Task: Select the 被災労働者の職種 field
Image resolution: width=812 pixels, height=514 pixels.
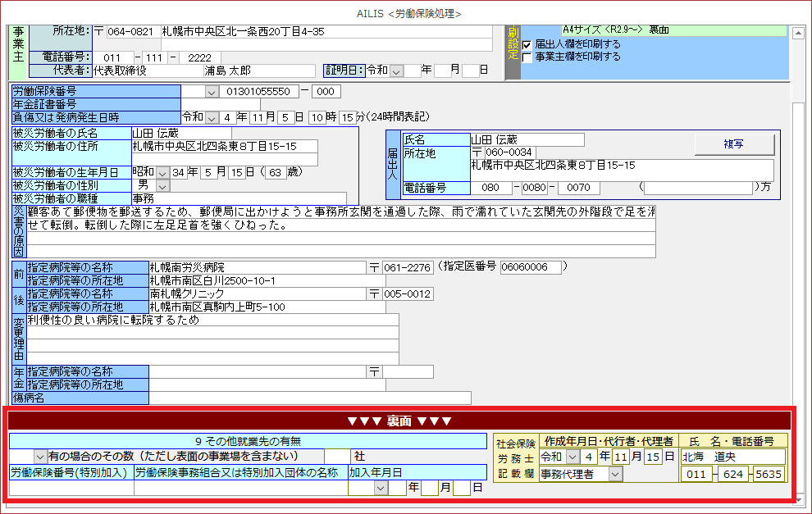Action: [238, 198]
